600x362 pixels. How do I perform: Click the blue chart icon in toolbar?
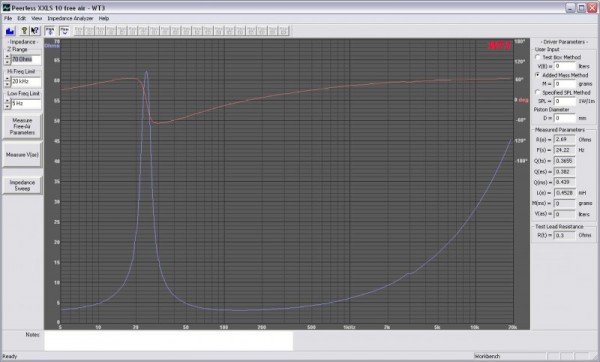coord(10,31)
